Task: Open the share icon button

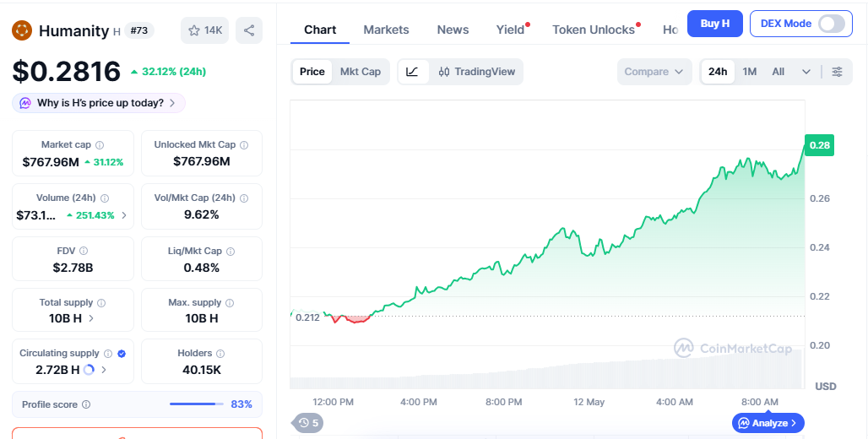Action: point(249,30)
